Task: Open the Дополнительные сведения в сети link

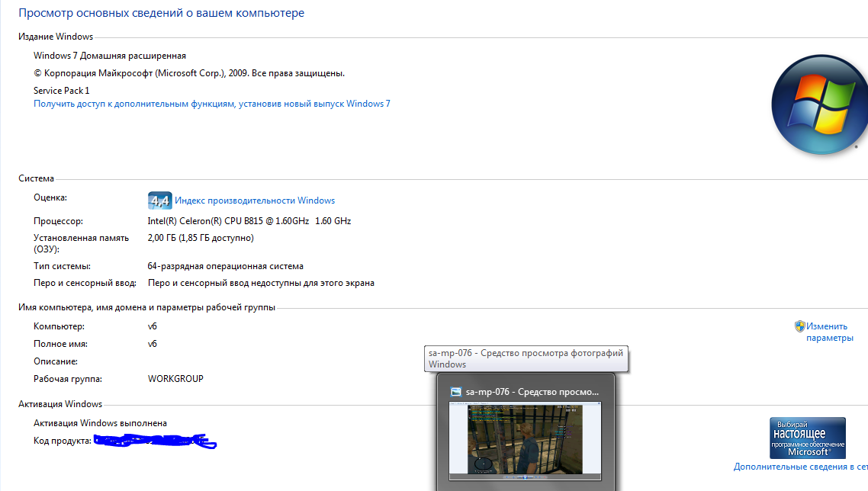Action: click(800, 467)
